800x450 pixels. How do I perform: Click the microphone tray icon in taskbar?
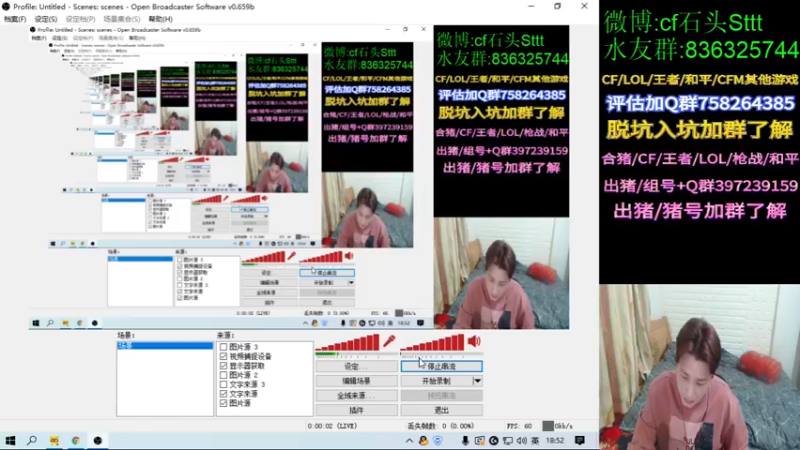465,441
